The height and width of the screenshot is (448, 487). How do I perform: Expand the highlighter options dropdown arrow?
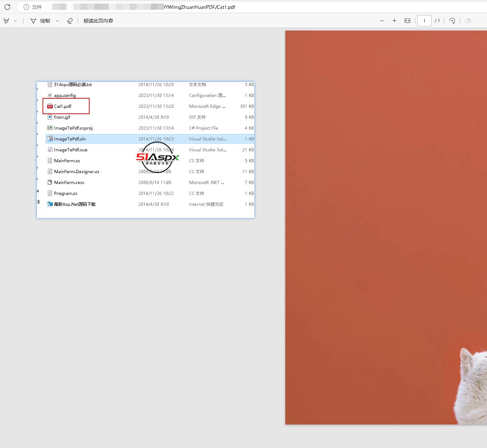(x=15, y=21)
